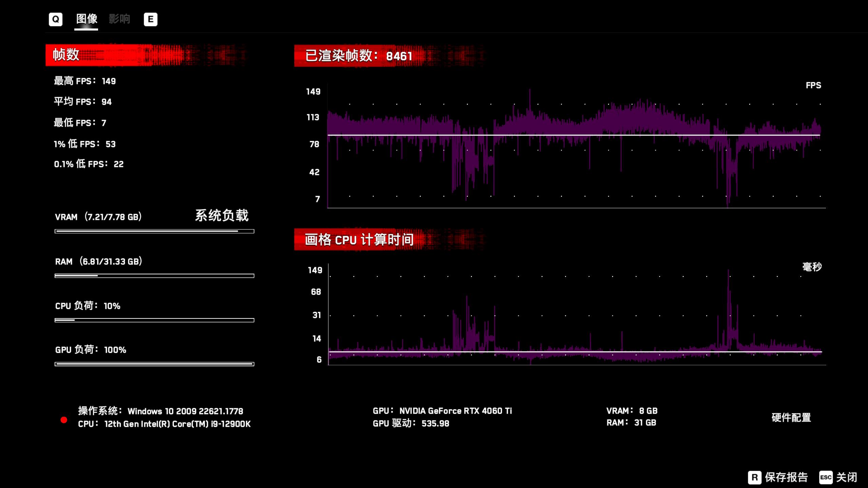The height and width of the screenshot is (488, 868).
Task: Switch to the 影响 tab
Action: 119,19
